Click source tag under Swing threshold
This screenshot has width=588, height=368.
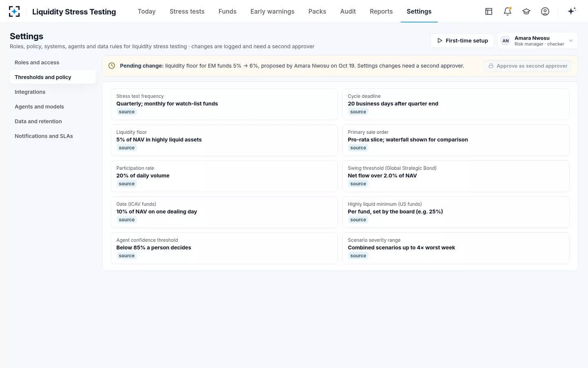pos(358,184)
